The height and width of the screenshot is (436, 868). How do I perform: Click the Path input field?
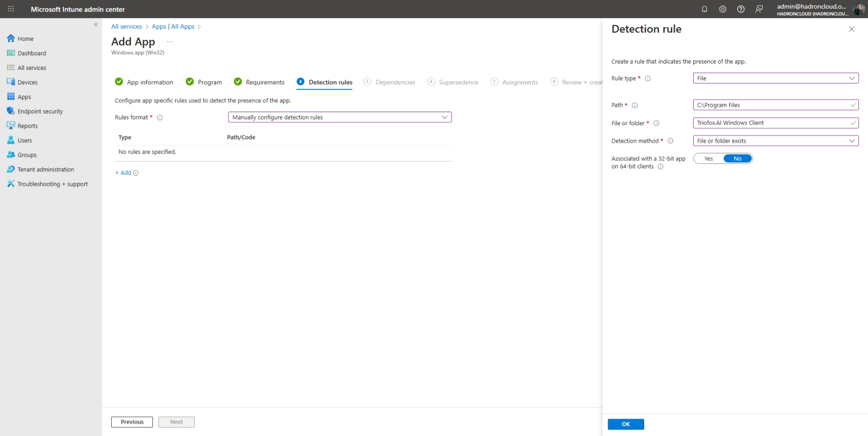[x=776, y=105]
